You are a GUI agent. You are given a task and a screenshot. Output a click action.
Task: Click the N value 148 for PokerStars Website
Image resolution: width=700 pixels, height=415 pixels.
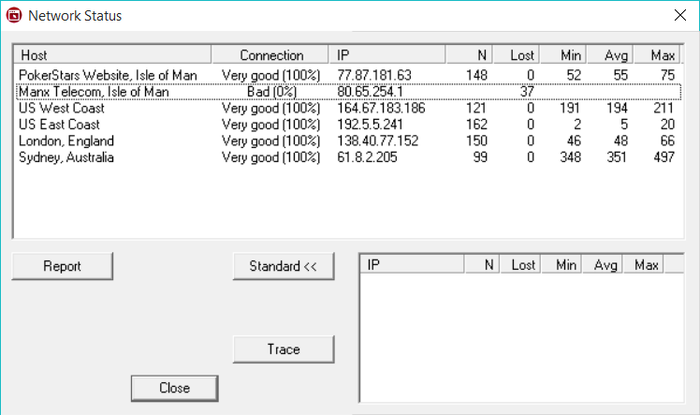coord(476,75)
